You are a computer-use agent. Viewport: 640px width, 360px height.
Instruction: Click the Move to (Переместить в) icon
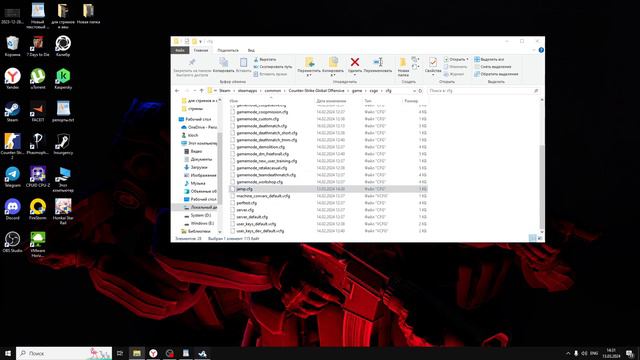(x=309, y=62)
